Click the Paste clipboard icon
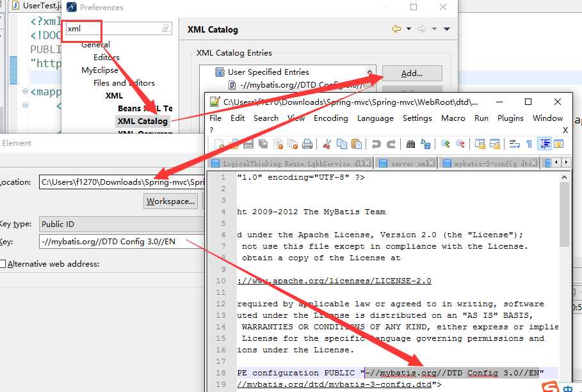This screenshot has height=392, width=582. (357, 144)
